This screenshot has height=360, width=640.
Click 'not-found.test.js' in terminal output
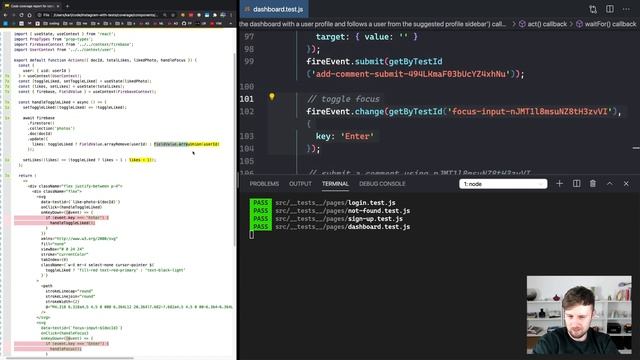(379, 211)
